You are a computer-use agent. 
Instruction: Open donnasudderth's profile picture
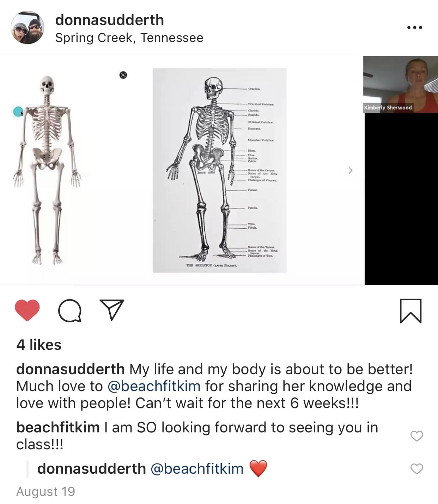28,28
